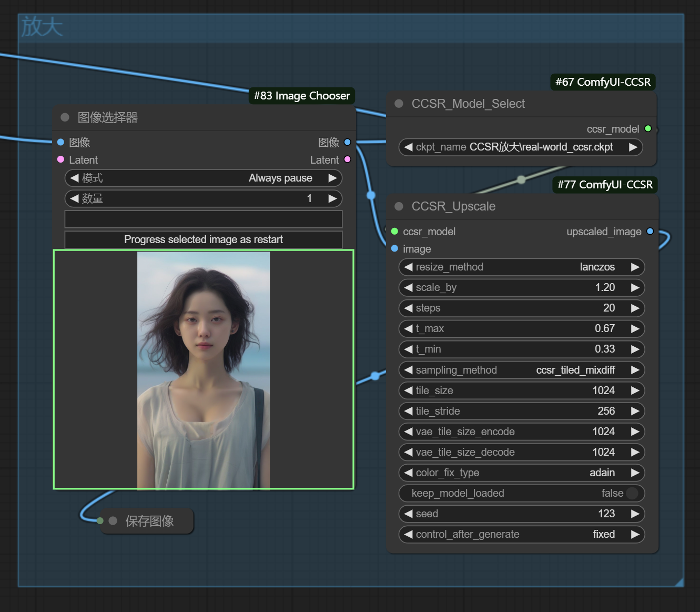Increase the 数量 value with right arrow

332,198
